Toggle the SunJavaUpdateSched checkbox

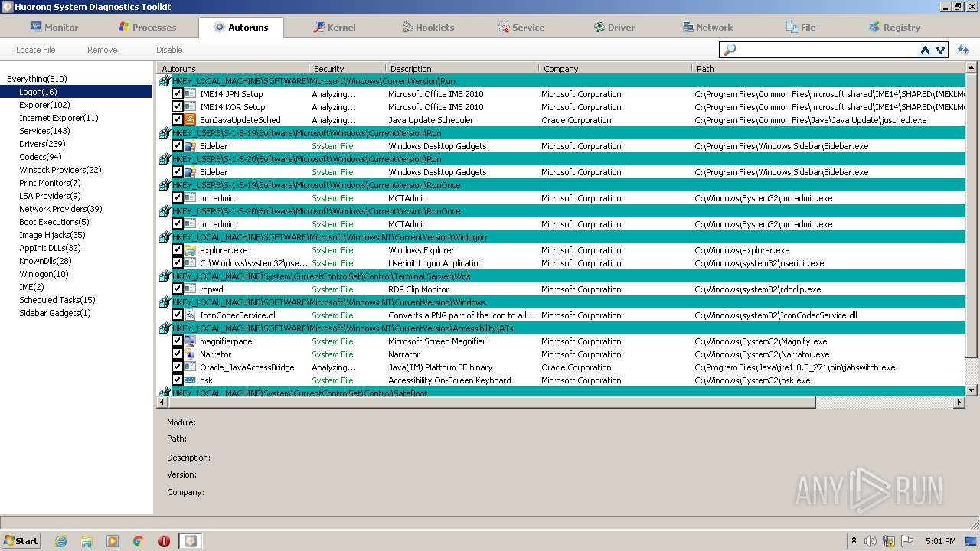(x=178, y=120)
